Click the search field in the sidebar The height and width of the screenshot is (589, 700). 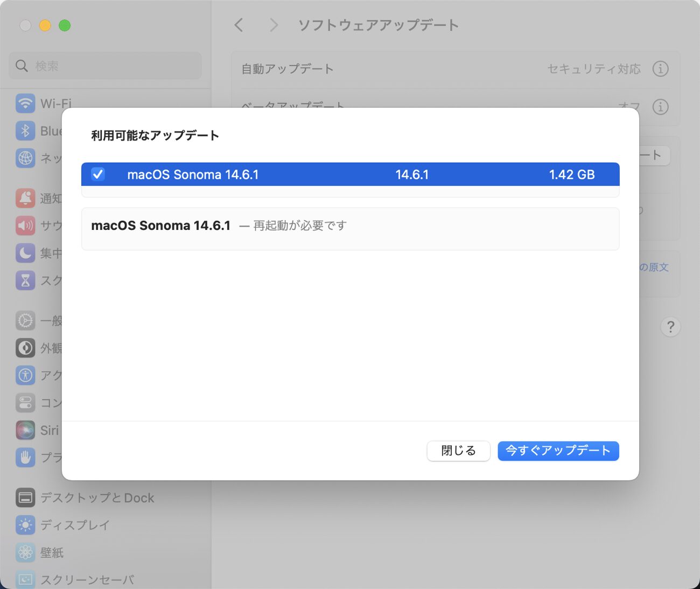(x=105, y=66)
